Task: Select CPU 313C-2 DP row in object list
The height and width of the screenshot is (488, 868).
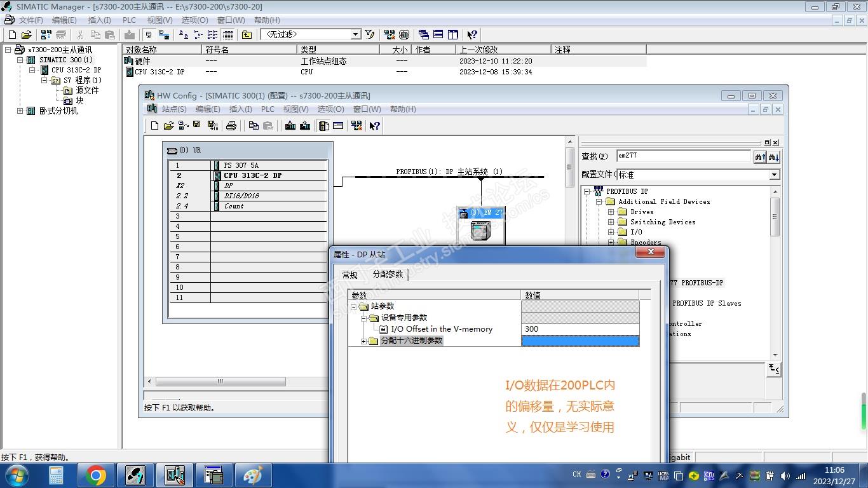Action: (x=384, y=72)
